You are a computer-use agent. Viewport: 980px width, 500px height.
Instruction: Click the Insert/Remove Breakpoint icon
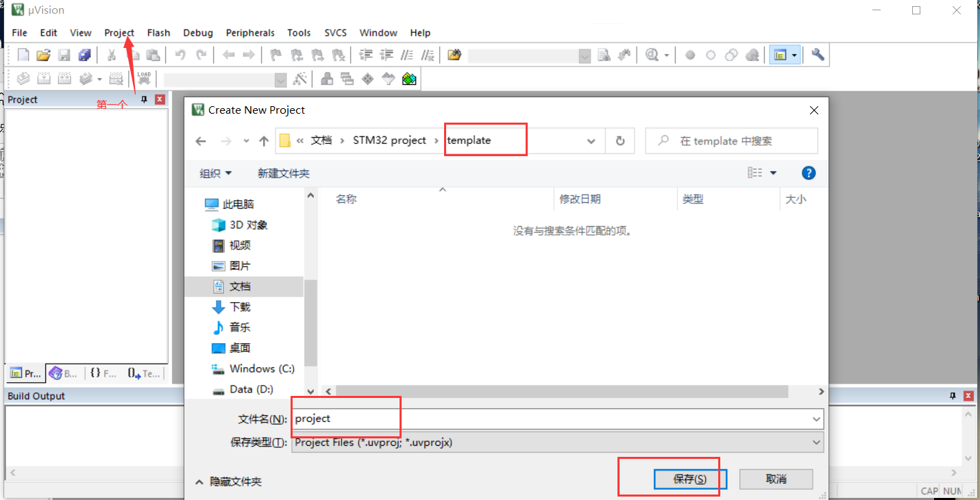tap(690, 54)
